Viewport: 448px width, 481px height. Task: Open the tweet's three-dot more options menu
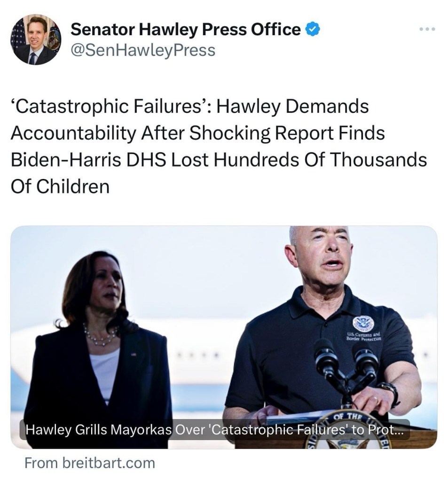pyautogui.click(x=427, y=29)
